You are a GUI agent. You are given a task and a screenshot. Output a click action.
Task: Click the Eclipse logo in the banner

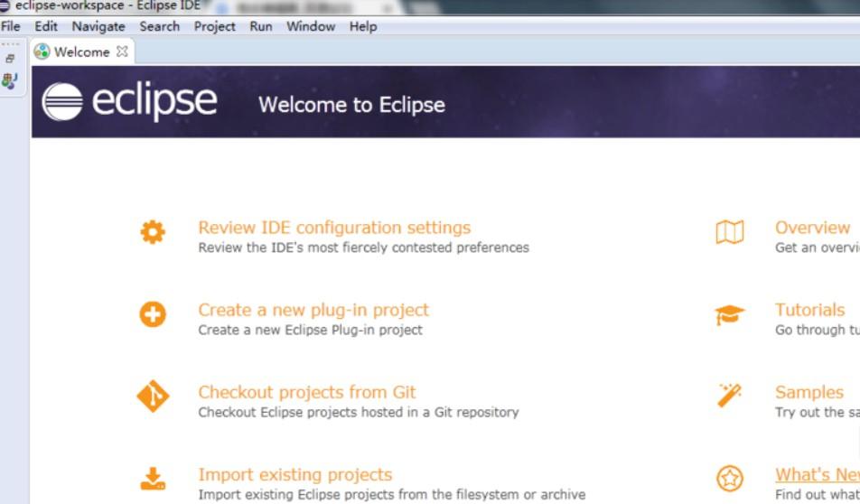(129, 101)
